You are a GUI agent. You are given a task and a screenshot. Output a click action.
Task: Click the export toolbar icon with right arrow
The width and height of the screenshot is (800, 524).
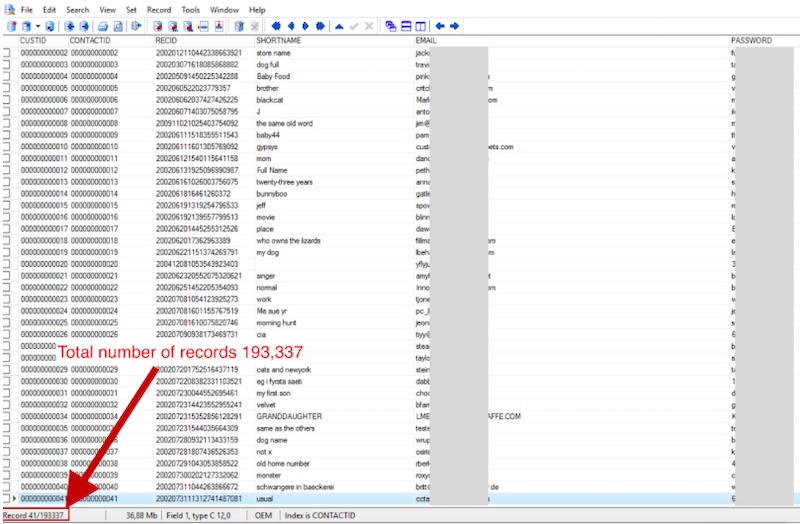(84, 26)
